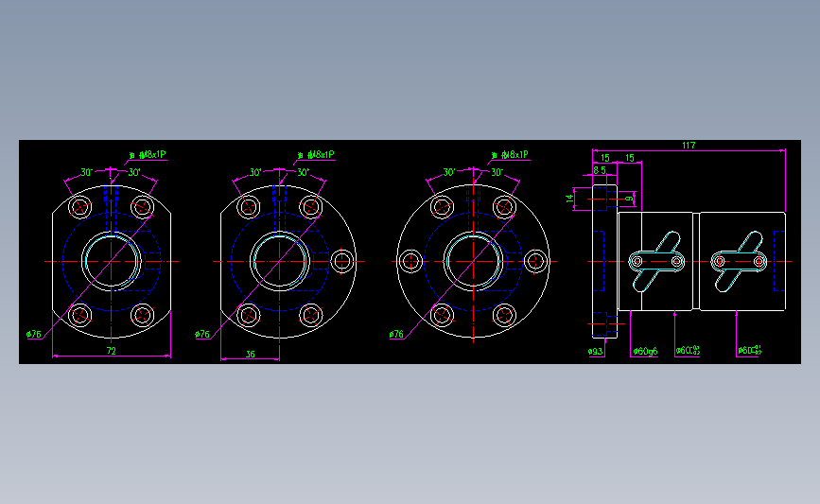Click the 8.5 dimension text
Image resolution: width=820 pixels, height=504 pixels.
click(x=600, y=170)
